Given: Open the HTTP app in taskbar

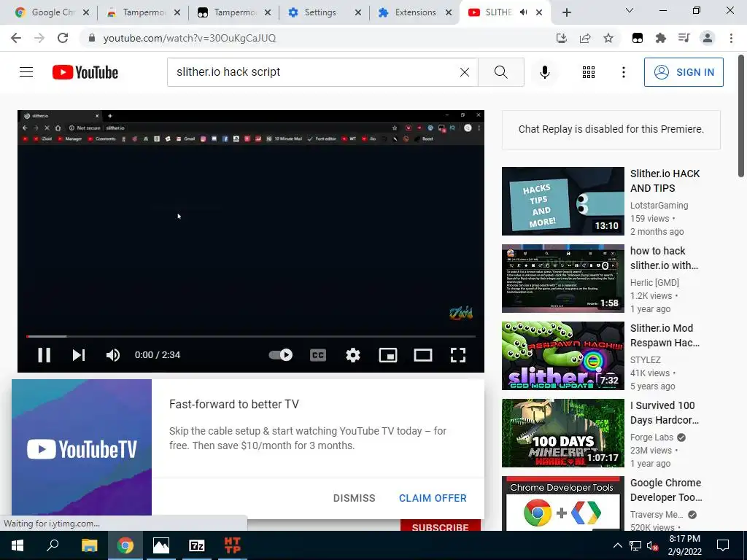Looking at the screenshot, I should click(x=233, y=545).
